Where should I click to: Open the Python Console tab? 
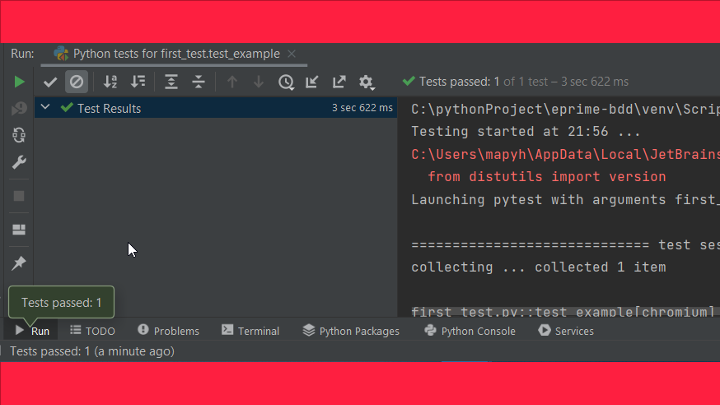[470, 331]
